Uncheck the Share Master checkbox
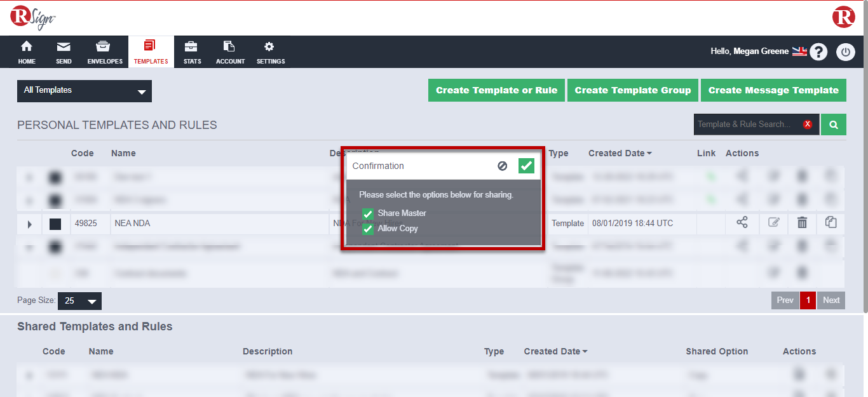Viewport: 868px width, 397px height. (367, 214)
